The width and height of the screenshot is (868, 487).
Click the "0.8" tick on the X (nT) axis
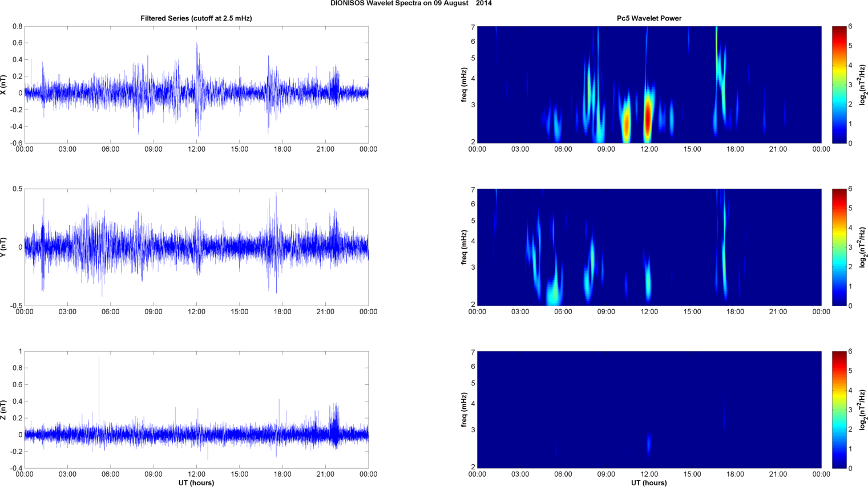point(17,26)
